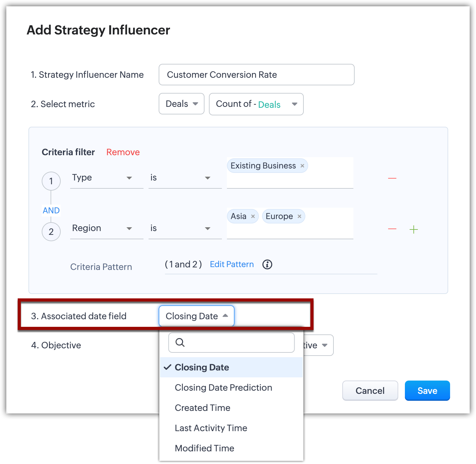This screenshot has width=476, height=464.
Task: Delete criteria row 1 with minus icon
Action: pos(392,179)
